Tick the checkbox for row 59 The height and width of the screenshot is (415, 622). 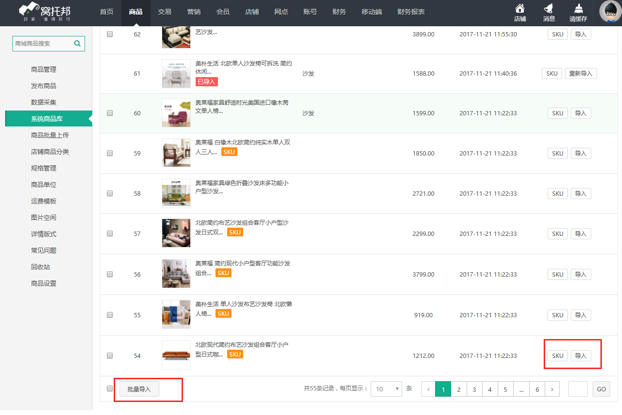point(110,153)
